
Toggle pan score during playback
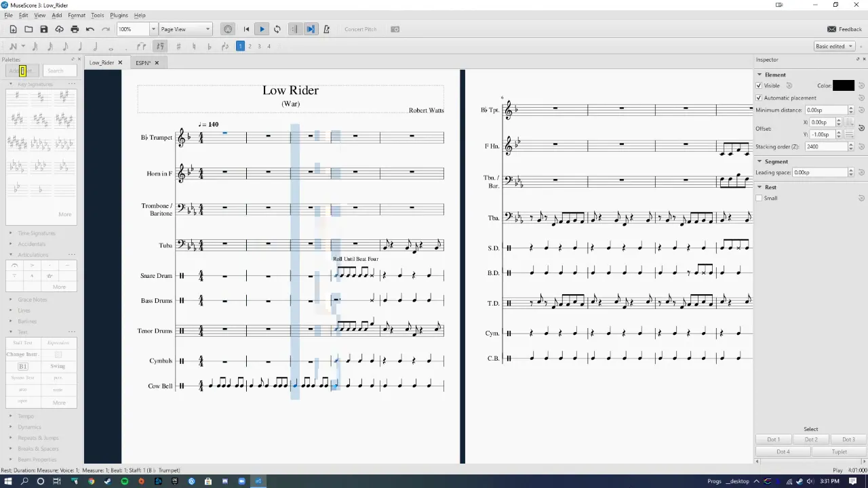point(311,29)
